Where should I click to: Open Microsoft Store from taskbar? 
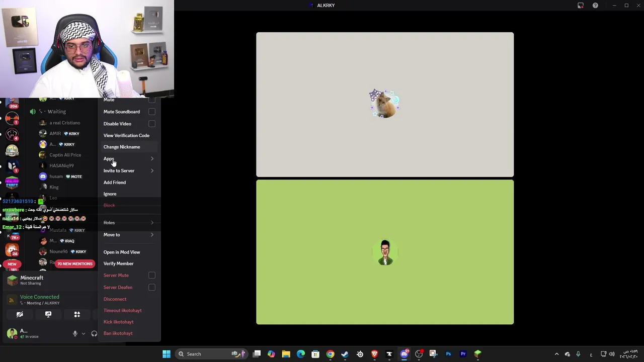[315, 354]
